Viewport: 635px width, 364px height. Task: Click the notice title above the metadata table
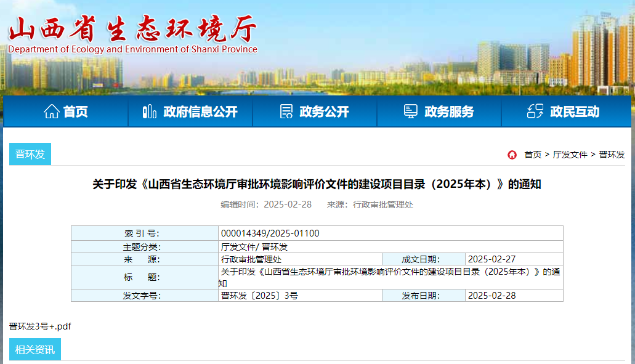[x=317, y=182]
